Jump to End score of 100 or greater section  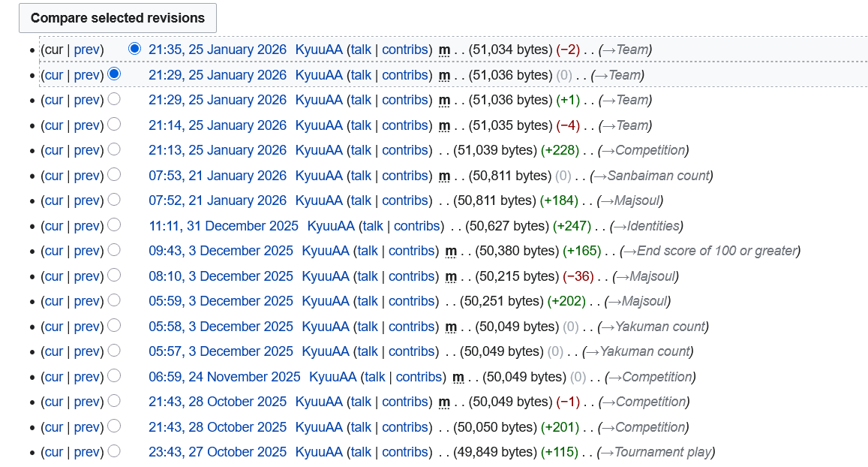710,251
